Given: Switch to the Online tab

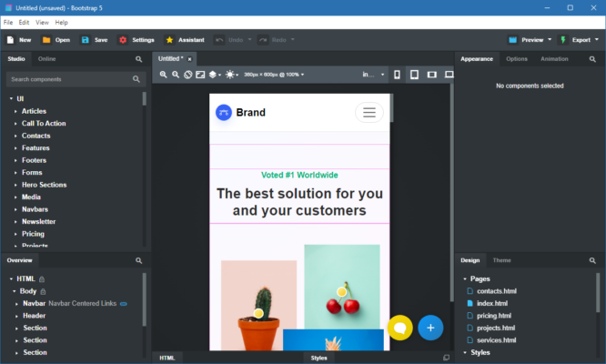Looking at the screenshot, I should point(46,59).
